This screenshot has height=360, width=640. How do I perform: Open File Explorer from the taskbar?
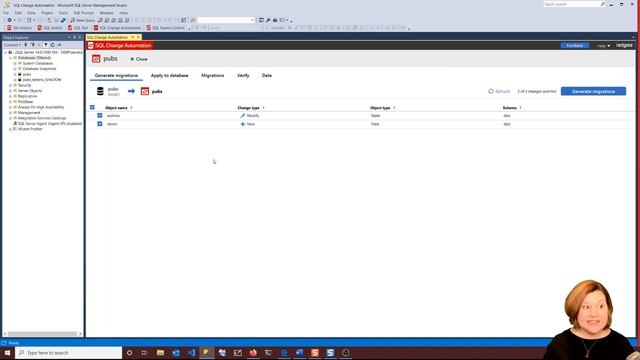tap(160, 353)
